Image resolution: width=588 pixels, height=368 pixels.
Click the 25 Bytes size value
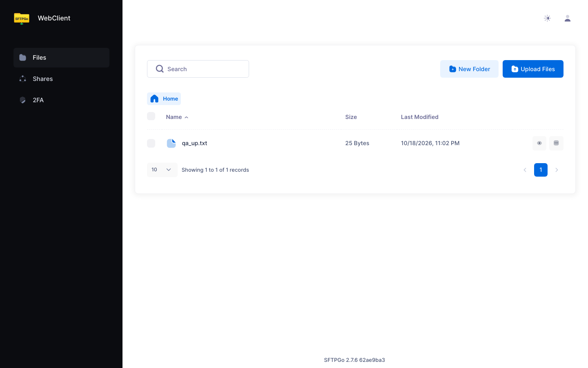(357, 143)
